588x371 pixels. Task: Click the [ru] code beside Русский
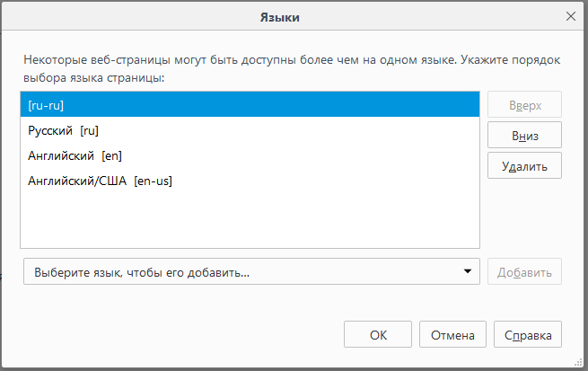89,130
